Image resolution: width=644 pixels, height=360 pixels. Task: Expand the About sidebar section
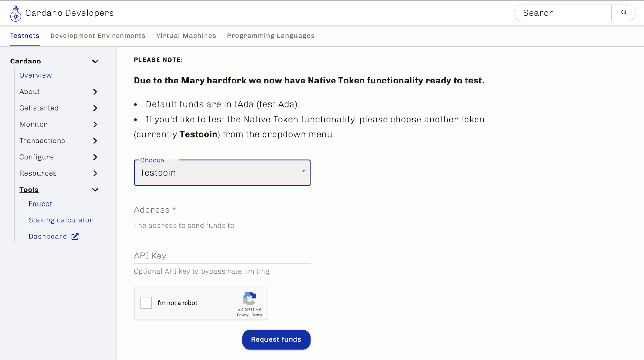click(x=95, y=92)
